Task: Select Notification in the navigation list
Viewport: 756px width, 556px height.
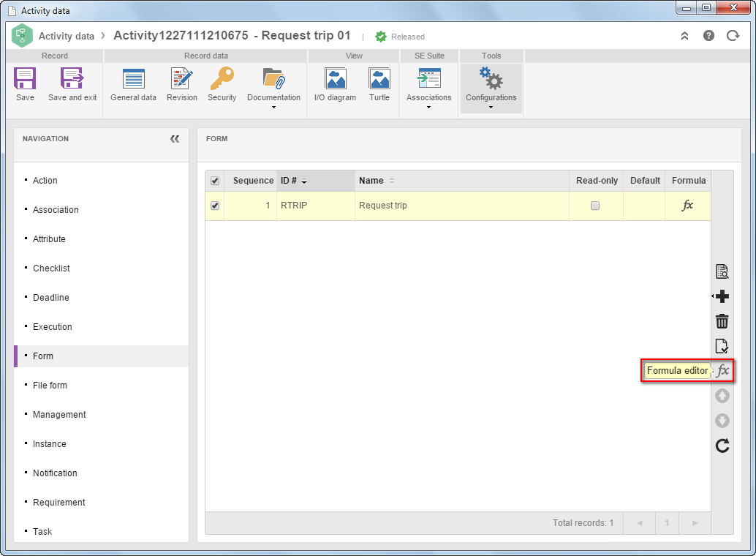Action: (x=55, y=473)
